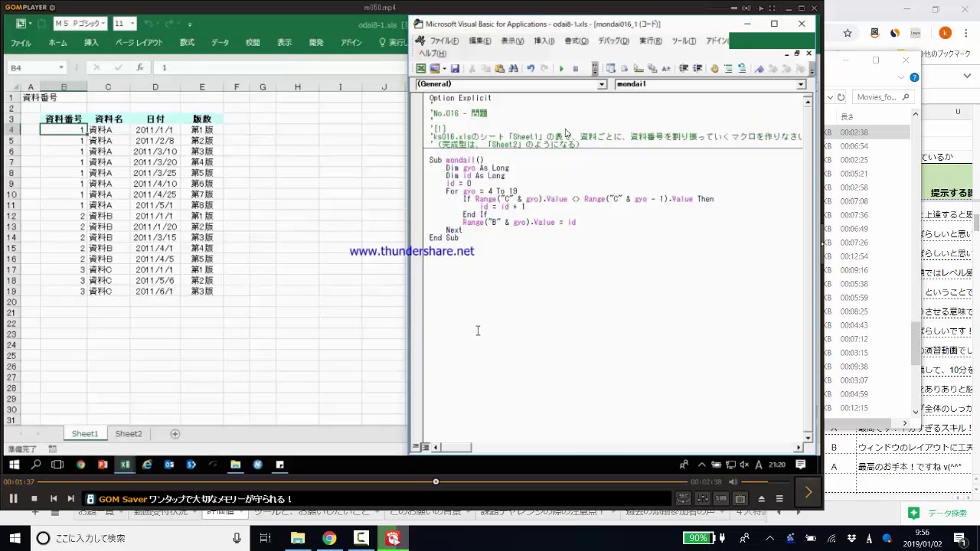The width and height of the screenshot is (980, 551).
Task: Click the Save icon in VBA toolbar
Action: point(455,69)
